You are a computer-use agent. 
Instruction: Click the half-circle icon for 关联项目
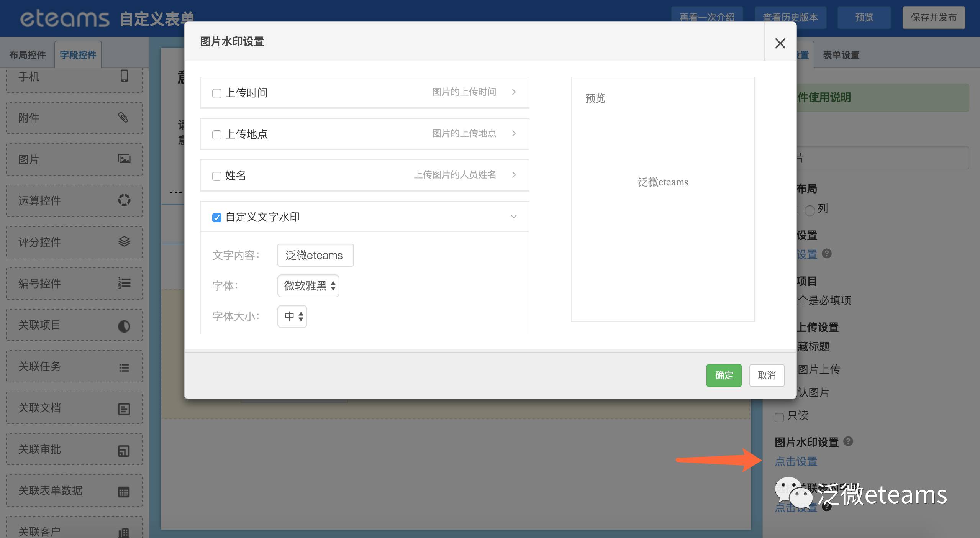pyautogui.click(x=124, y=326)
